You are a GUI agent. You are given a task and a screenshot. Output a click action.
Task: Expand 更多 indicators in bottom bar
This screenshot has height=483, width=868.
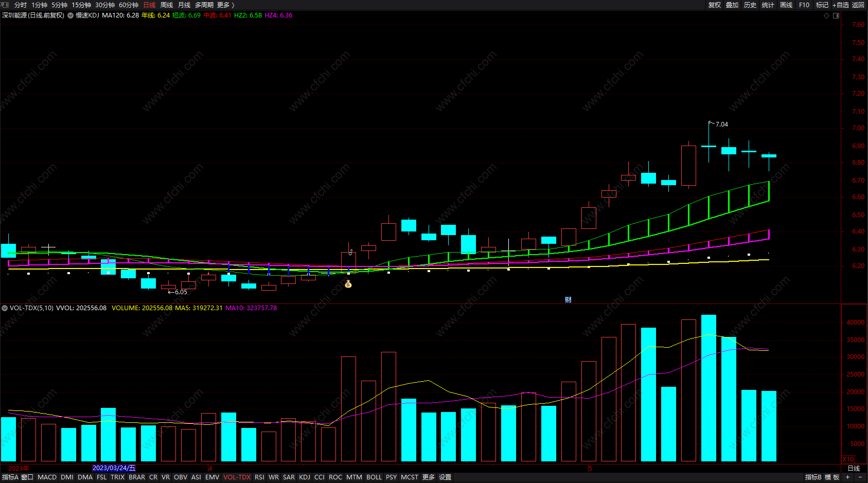[429, 477]
